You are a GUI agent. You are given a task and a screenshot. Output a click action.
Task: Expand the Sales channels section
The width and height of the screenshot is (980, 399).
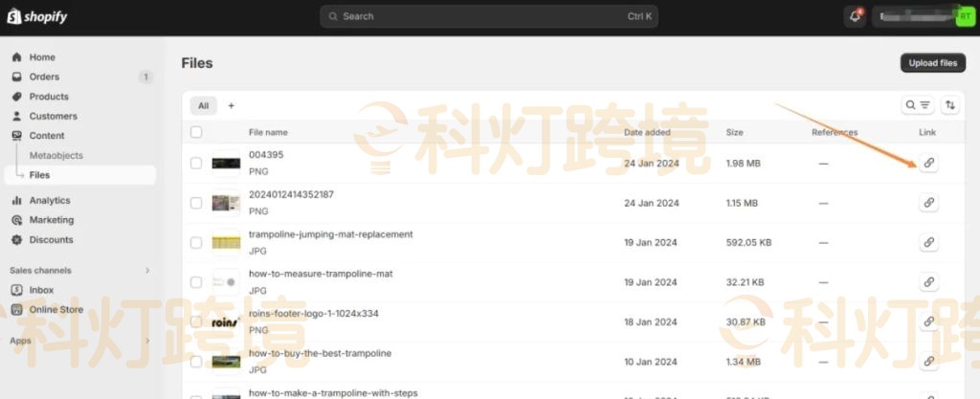pos(146,271)
